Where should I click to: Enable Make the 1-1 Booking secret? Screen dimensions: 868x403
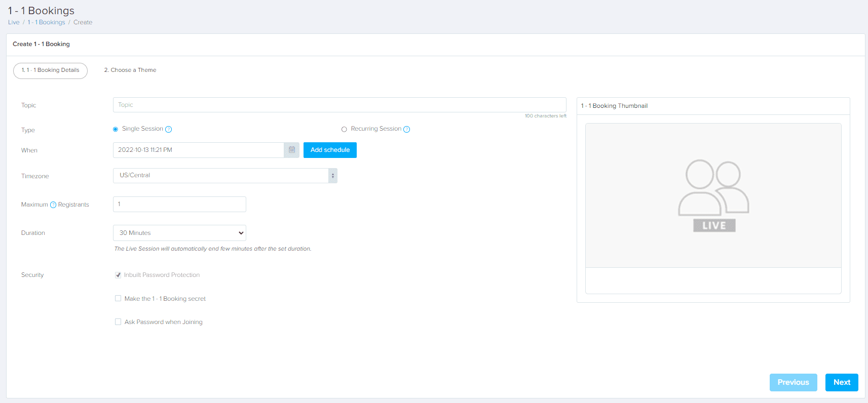(118, 299)
